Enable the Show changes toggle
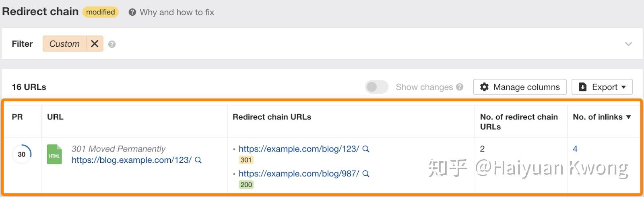Viewport: 644px width, 197px height. click(x=376, y=87)
